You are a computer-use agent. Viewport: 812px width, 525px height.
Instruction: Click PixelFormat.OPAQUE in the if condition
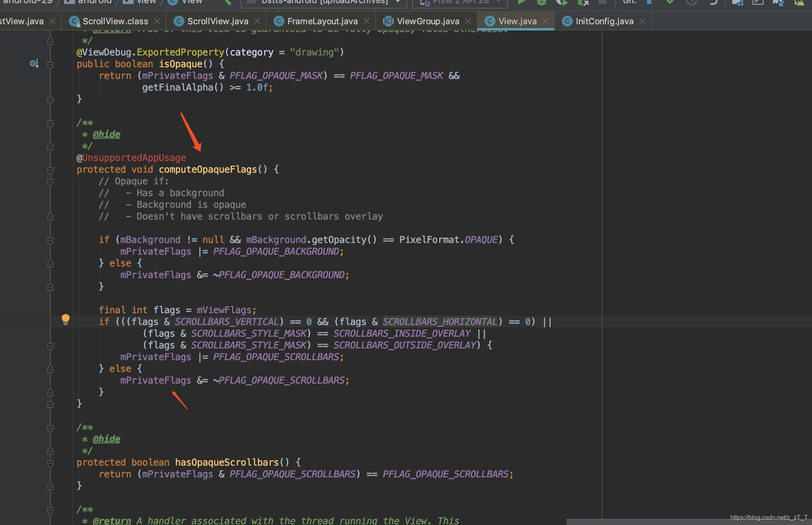[x=449, y=240]
